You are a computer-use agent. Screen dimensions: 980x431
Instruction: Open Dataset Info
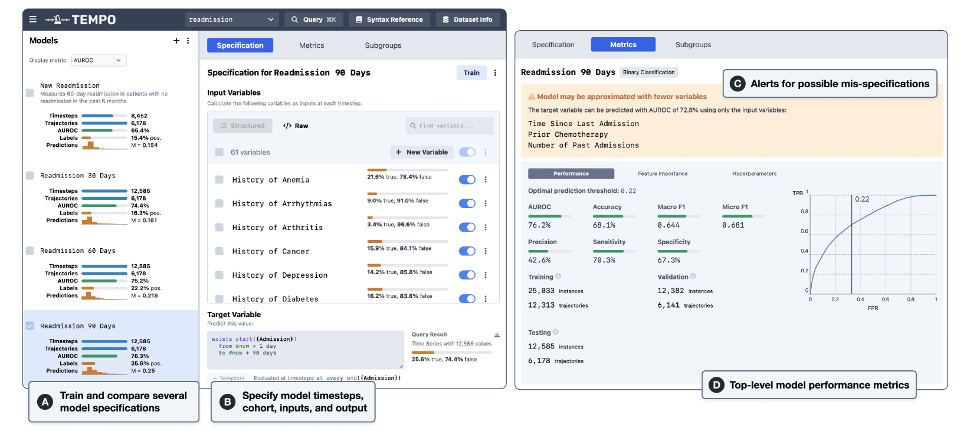[x=467, y=19]
